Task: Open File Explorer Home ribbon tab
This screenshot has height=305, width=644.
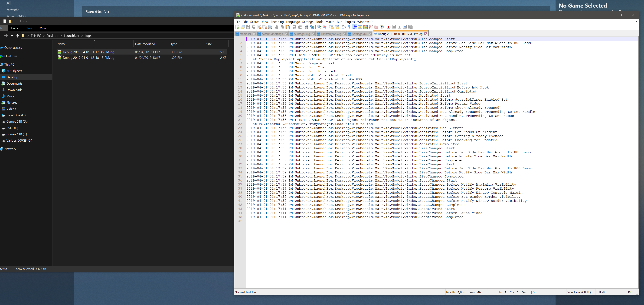Action: tap(15, 28)
